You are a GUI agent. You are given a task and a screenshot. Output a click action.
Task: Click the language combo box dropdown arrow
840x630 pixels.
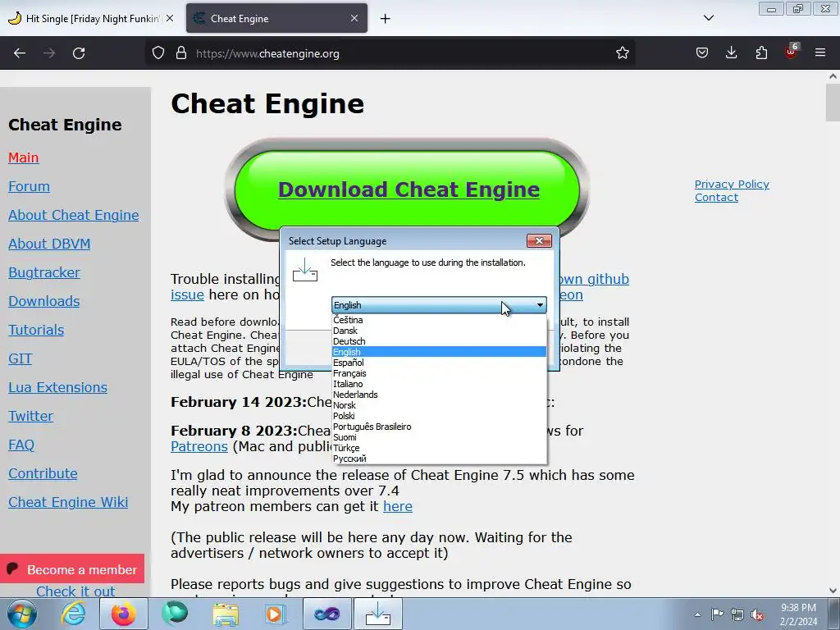540,305
